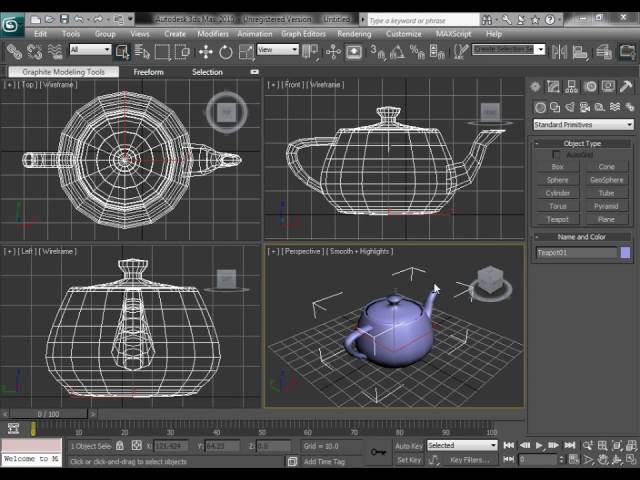Toggle the Angle Snap button
The width and height of the screenshot is (640, 480).
pyautogui.click(x=397, y=52)
